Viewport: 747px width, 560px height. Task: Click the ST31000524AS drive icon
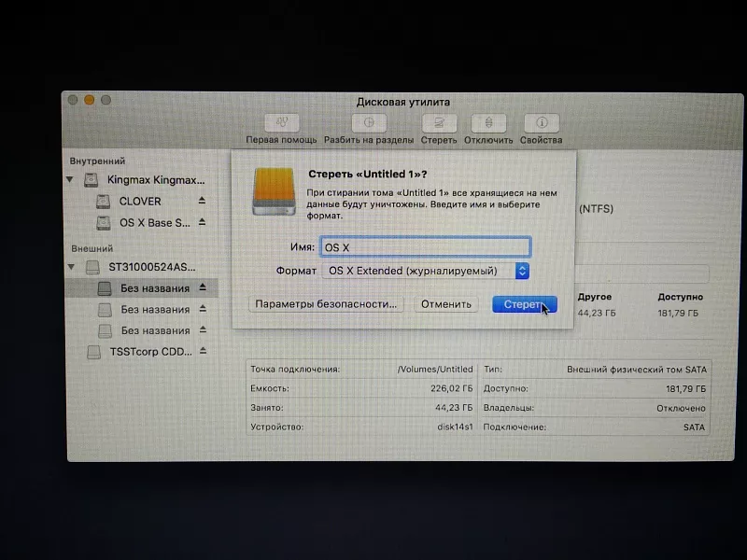click(x=92, y=267)
